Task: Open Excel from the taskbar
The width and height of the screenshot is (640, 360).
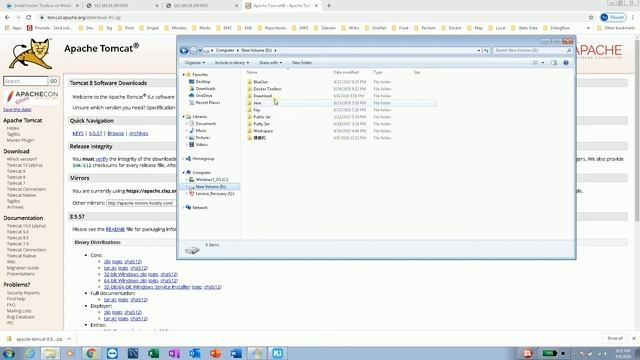Action: 153,353
